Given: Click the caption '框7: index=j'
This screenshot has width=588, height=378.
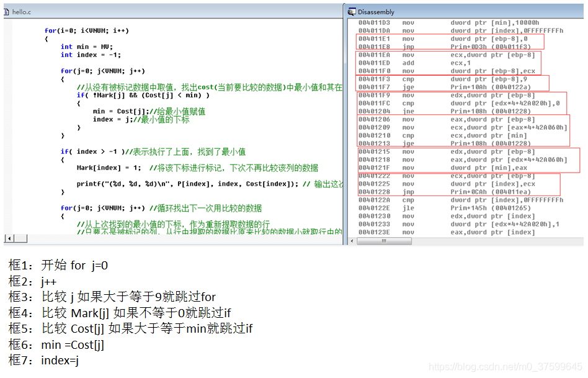Looking at the screenshot, I should click(x=43, y=360).
